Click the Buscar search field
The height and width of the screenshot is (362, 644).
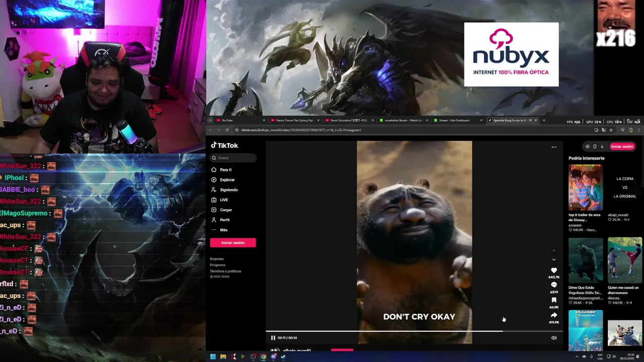pos(233,158)
